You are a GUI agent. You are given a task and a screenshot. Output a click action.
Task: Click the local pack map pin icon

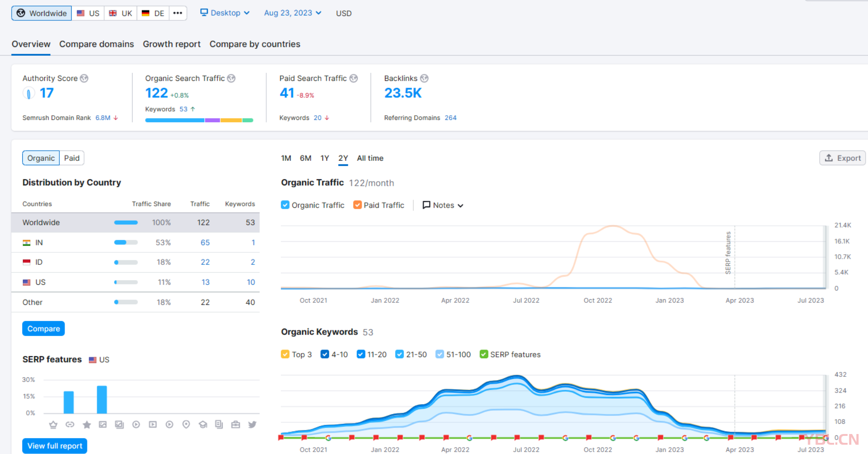pos(186,424)
